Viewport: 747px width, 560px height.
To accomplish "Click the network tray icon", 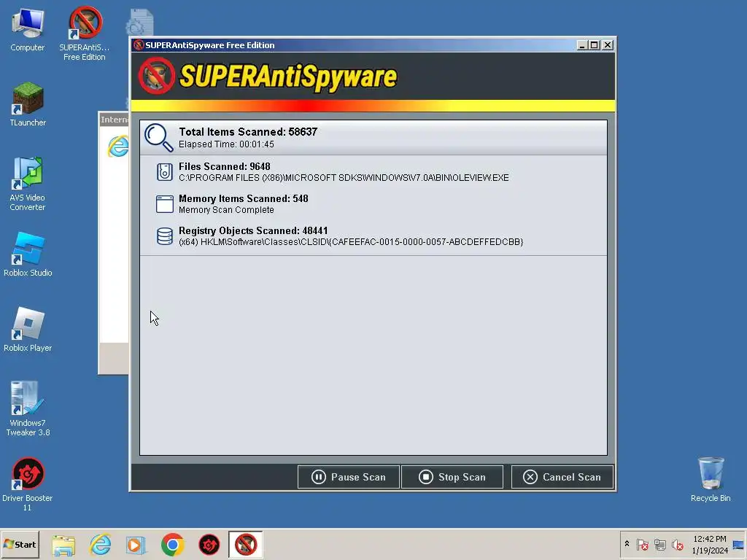I will pos(659,544).
